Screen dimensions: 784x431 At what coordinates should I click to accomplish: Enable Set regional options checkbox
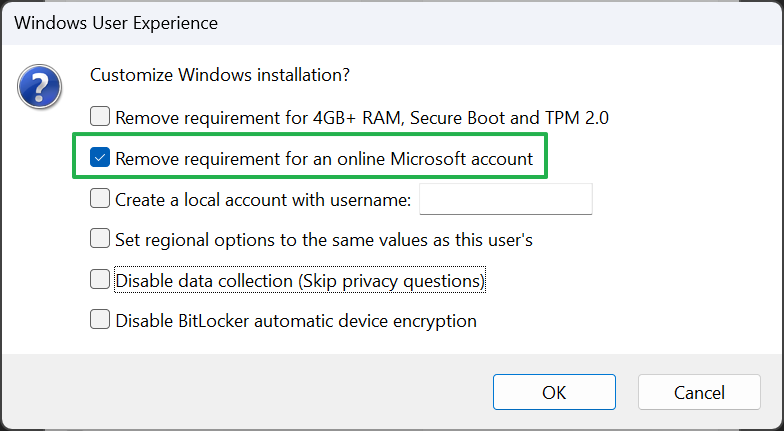point(100,240)
